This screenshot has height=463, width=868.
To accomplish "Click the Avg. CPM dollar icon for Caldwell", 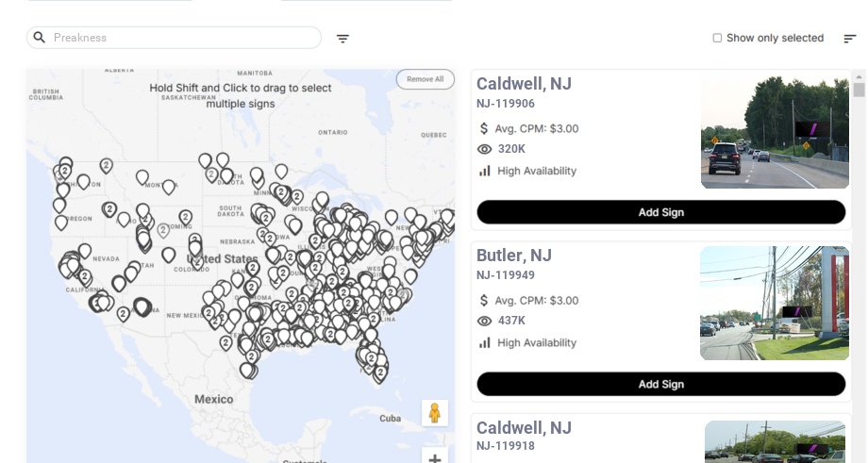I will click(485, 128).
